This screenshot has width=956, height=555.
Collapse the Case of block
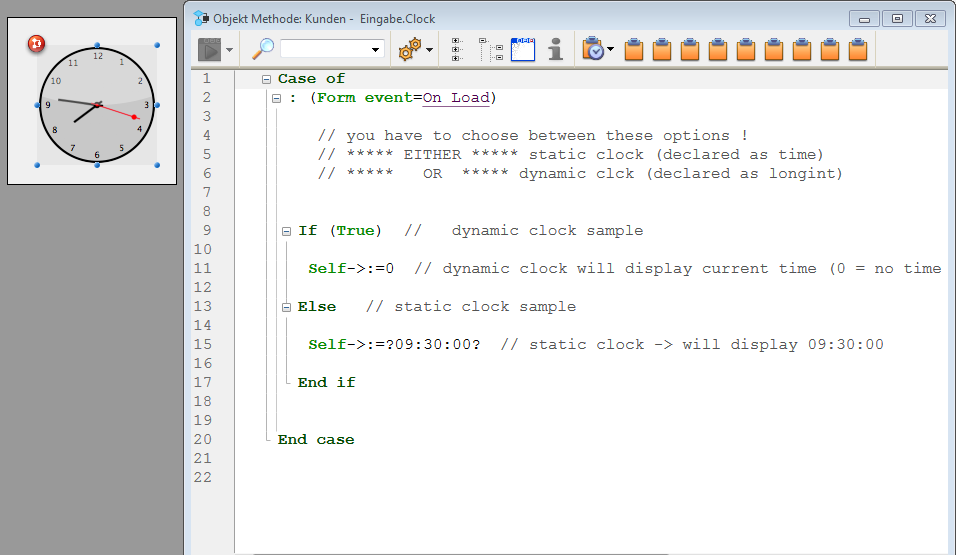[266, 79]
